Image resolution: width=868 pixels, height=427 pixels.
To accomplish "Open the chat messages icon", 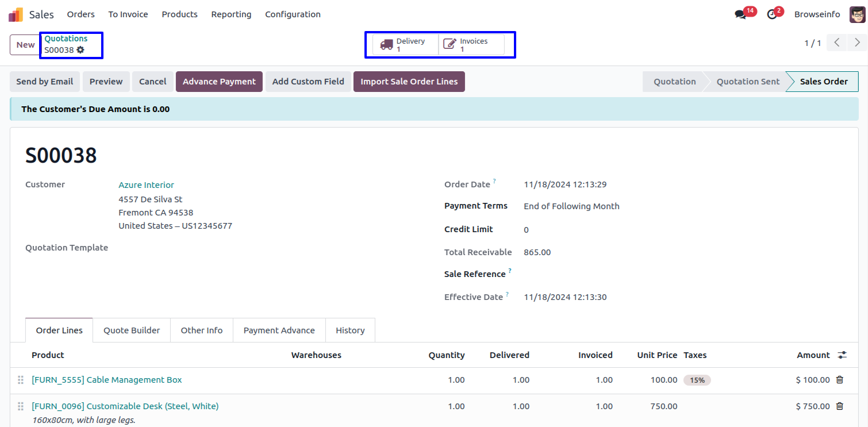I will point(740,14).
